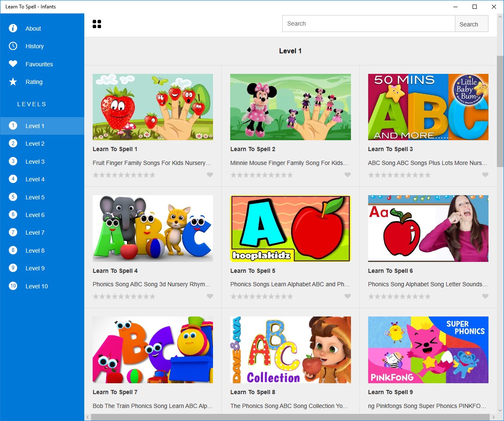Rate Learn To Spell 1 using star bar

124,175
